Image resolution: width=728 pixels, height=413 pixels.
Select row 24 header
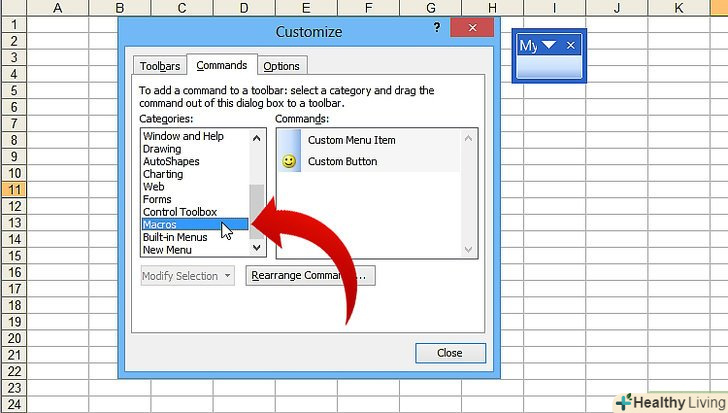coord(13,404)
